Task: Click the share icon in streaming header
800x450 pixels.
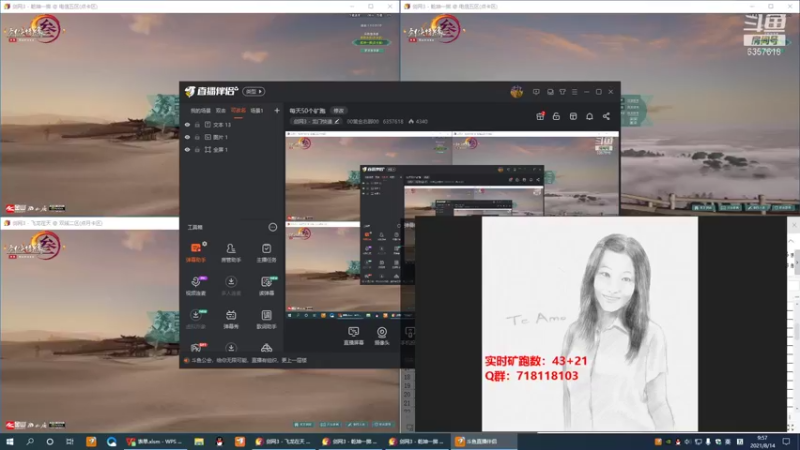Action: (606, 116)
